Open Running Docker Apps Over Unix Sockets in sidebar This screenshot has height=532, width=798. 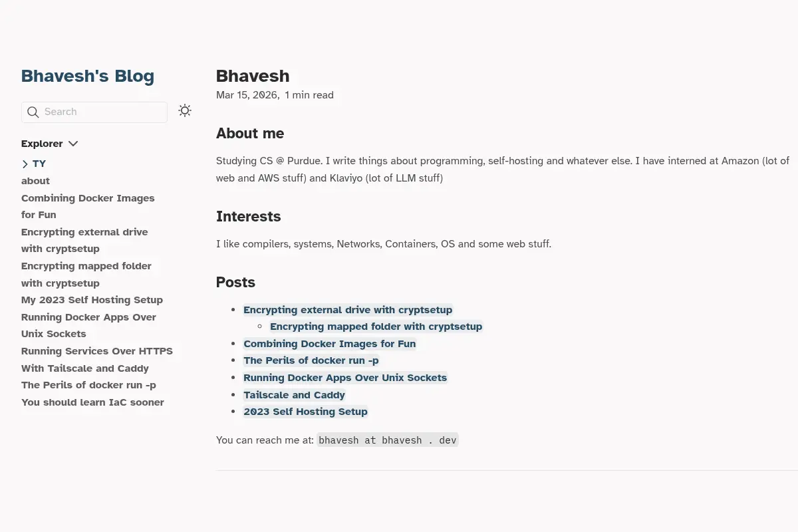[88, 325]
